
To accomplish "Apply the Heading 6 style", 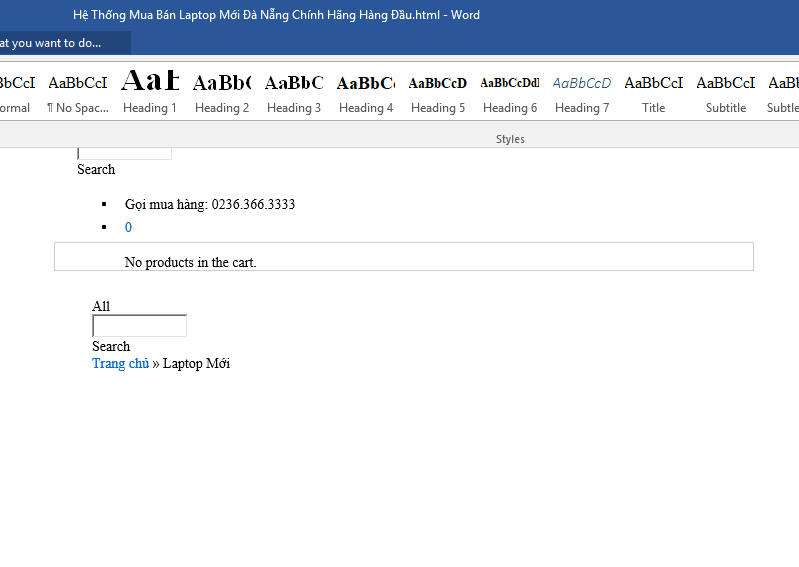I will tap(510, 93).
